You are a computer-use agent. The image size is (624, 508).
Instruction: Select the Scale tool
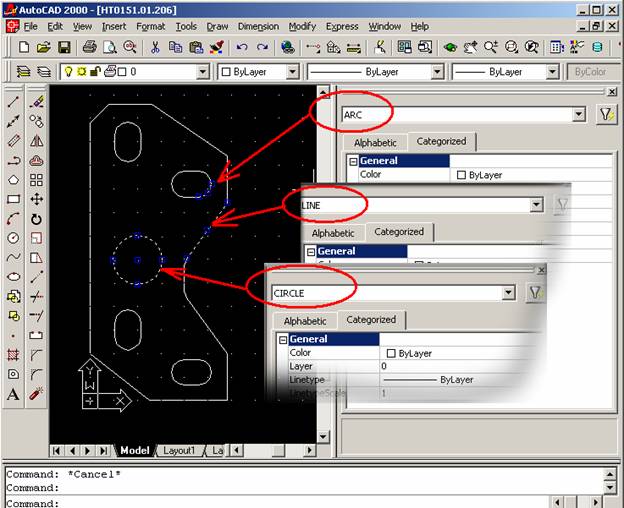coord(36,238)
